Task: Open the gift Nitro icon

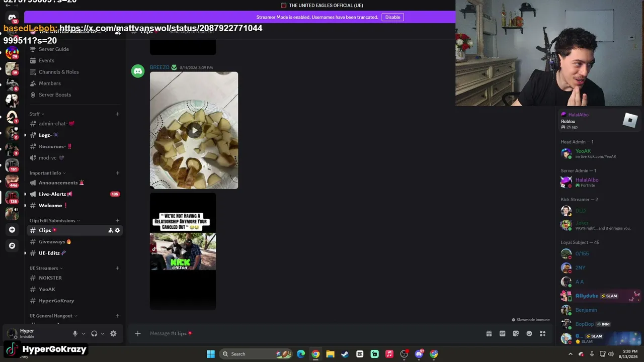Action: tap(489, 333)
